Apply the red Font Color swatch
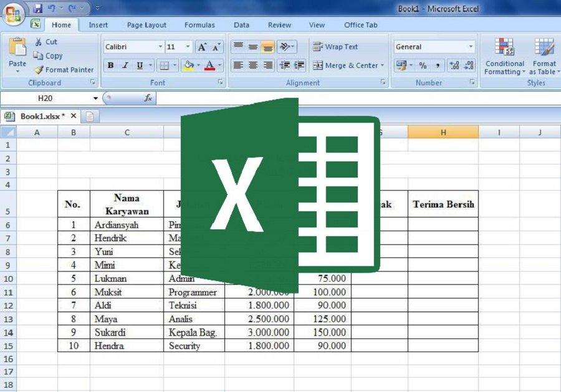This screenshot has height=392, width=561. (210, 65)
